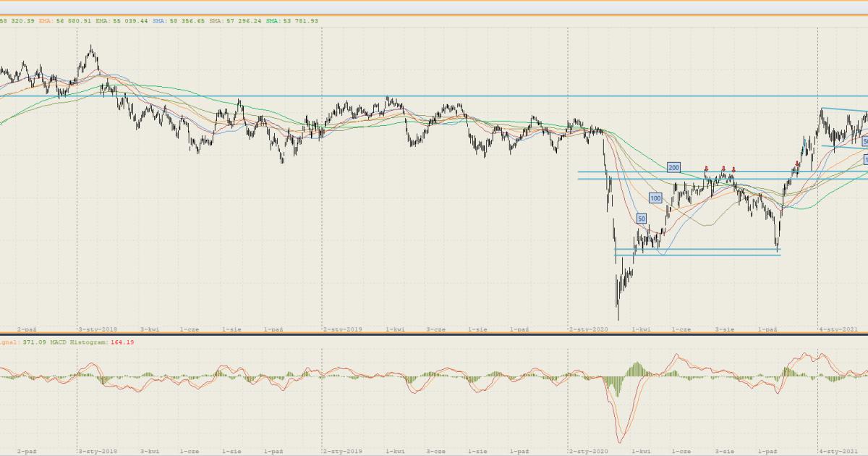Click the 3-sty-2018 date on price axis
Image resolution: width=868 pixels, height=456 pixels.
click(x=98, y=329)
